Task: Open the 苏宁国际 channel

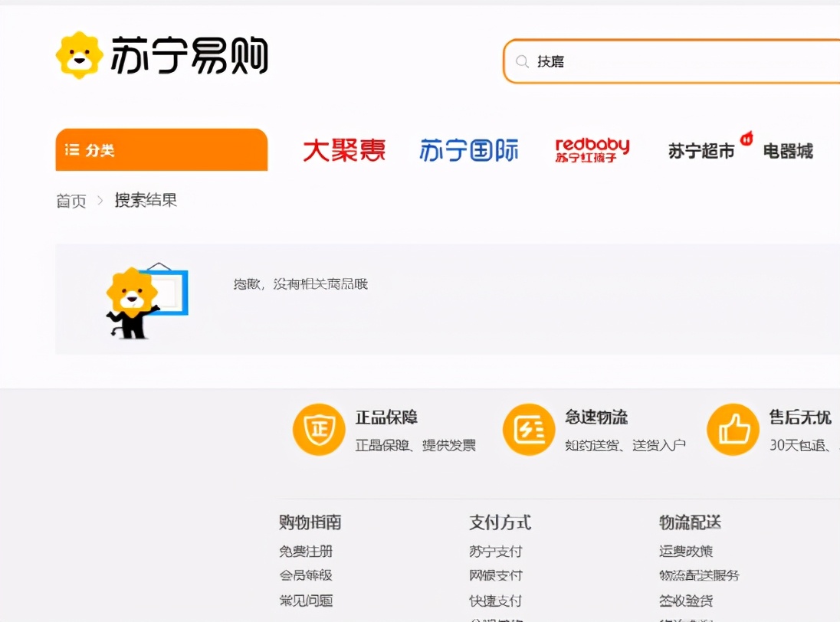Action: [x=469, y=150]
